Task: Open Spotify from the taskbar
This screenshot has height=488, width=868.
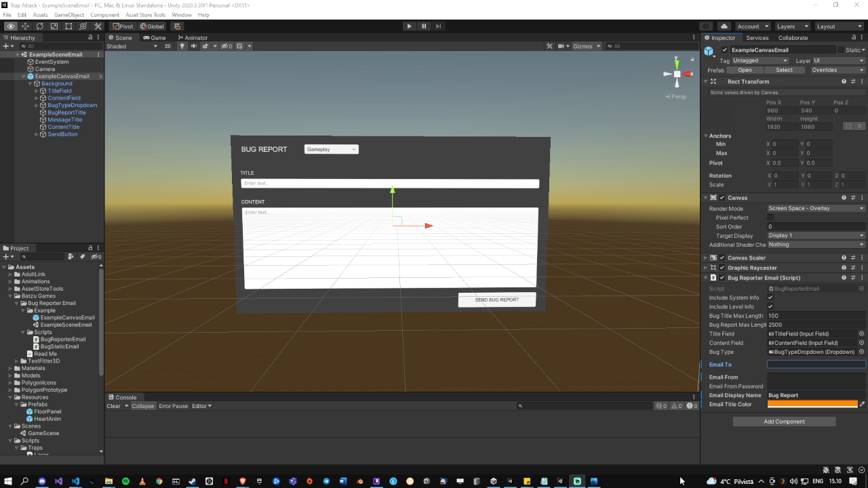Action: (125, 481)
